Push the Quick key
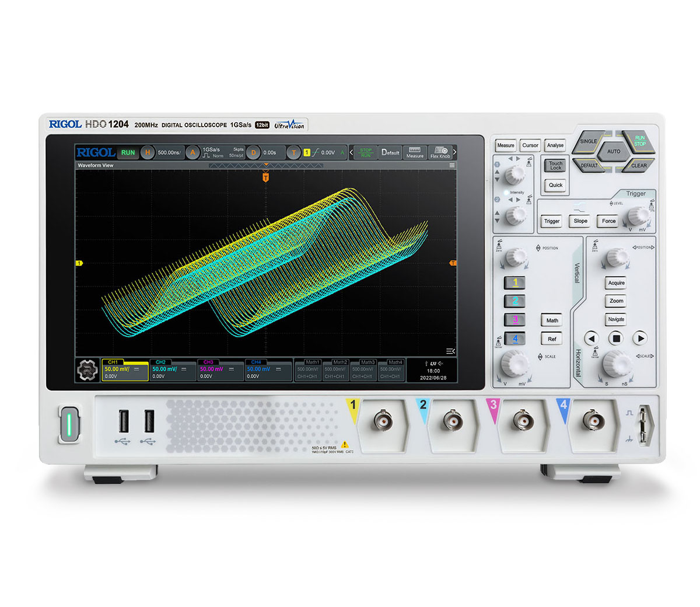The height and width of the screenshot is (607, 700). pyautogui.click(x=556, y=185)
